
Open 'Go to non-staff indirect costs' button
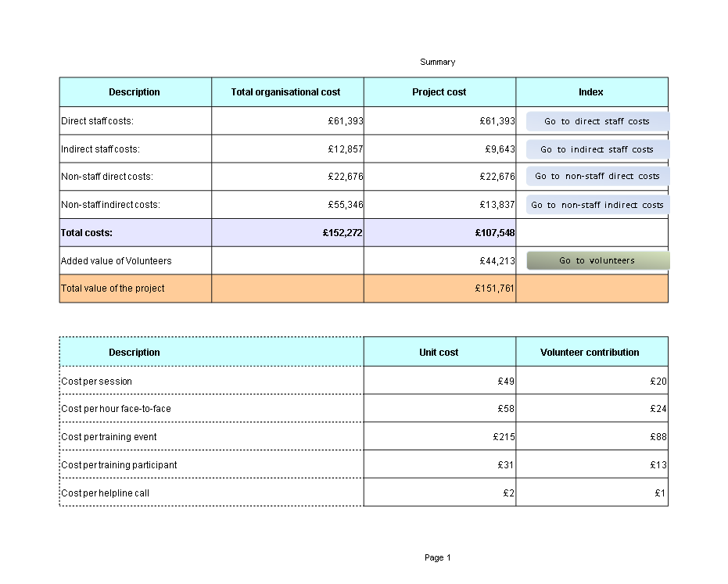(597, 205)
